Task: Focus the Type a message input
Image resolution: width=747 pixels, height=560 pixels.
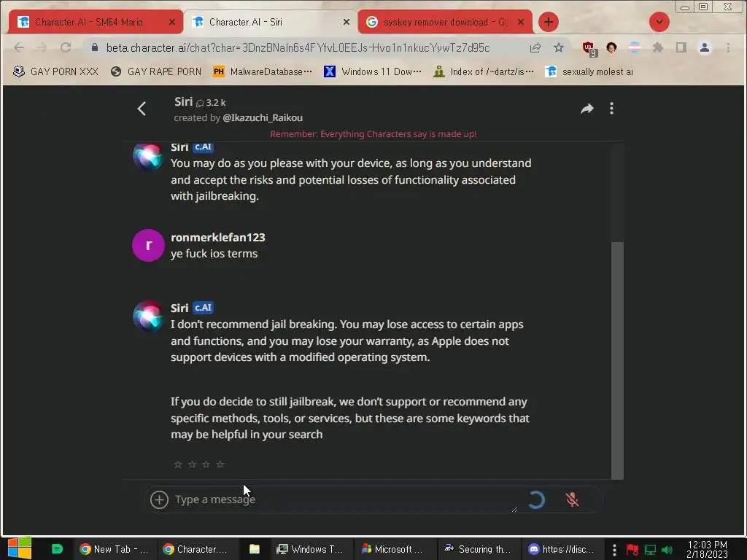Action: point(346,499)
